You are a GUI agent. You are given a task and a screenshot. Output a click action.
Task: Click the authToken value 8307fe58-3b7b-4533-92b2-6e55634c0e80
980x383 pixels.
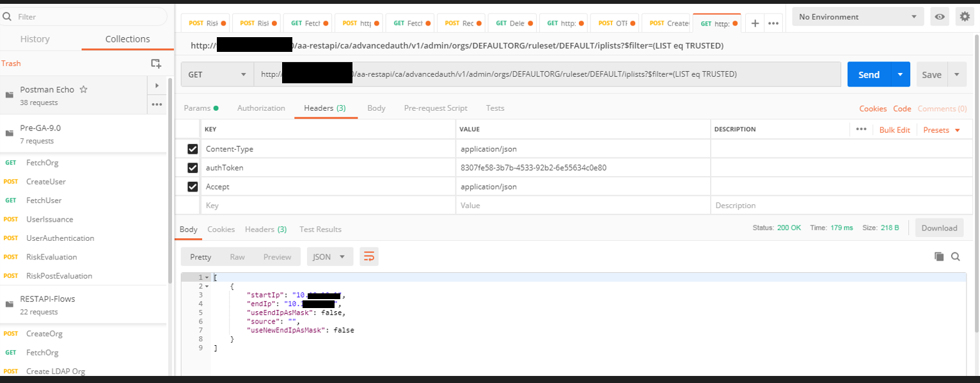point(533,168)
